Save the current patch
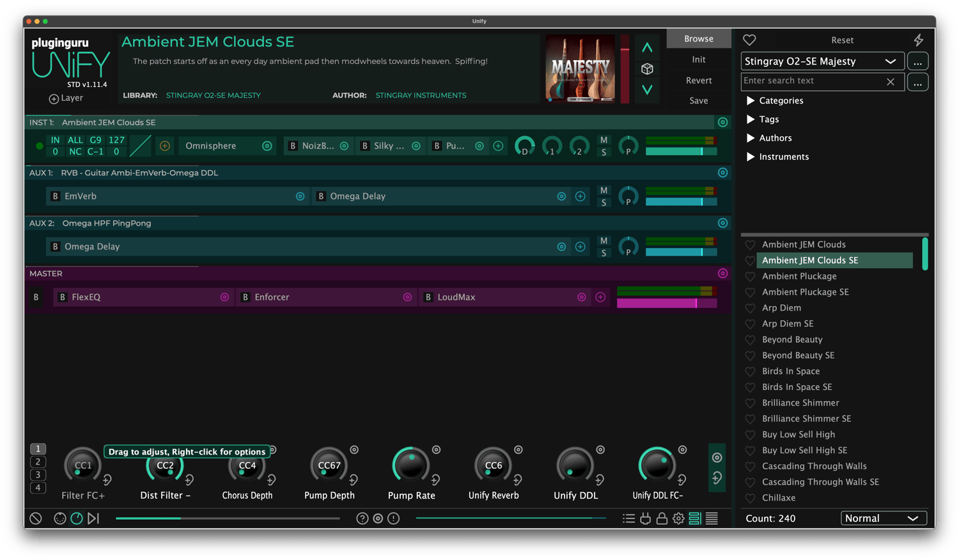 pyautogui.click(x=699, y=100)
